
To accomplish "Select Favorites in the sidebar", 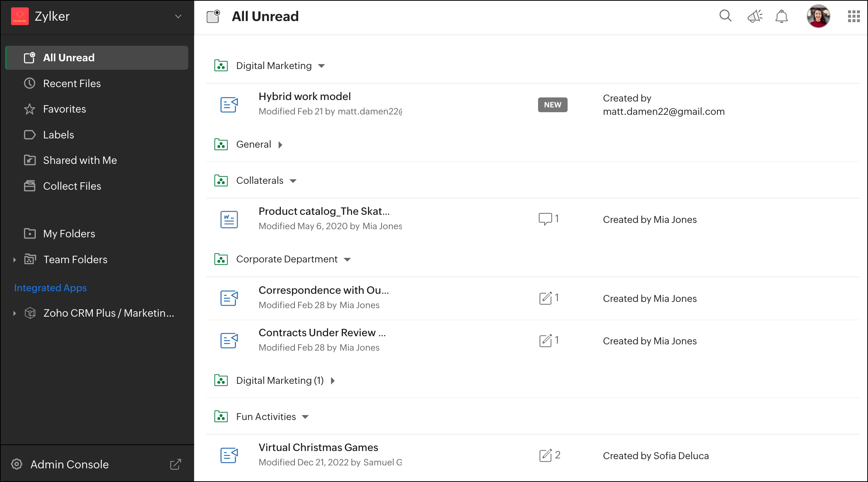I will [x=64, y=109].
